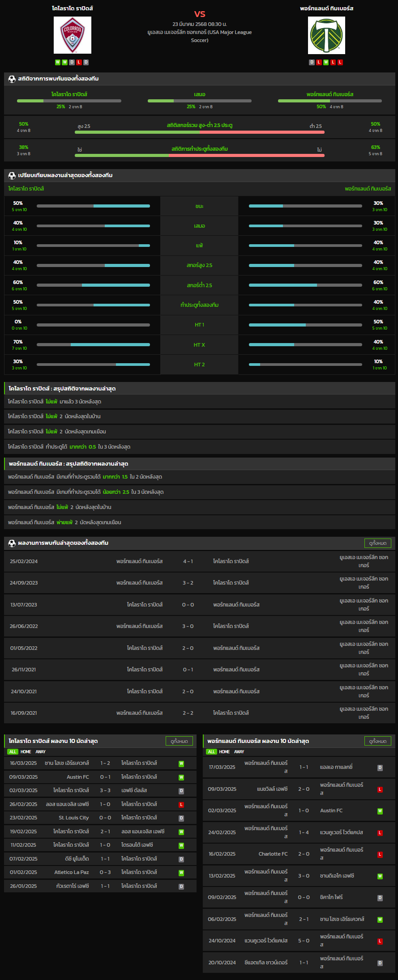This screenshot has height=980, width=398.
Task: Click the D badge on Colorado's 07/02/2025 match
Action: coord(181,859)
